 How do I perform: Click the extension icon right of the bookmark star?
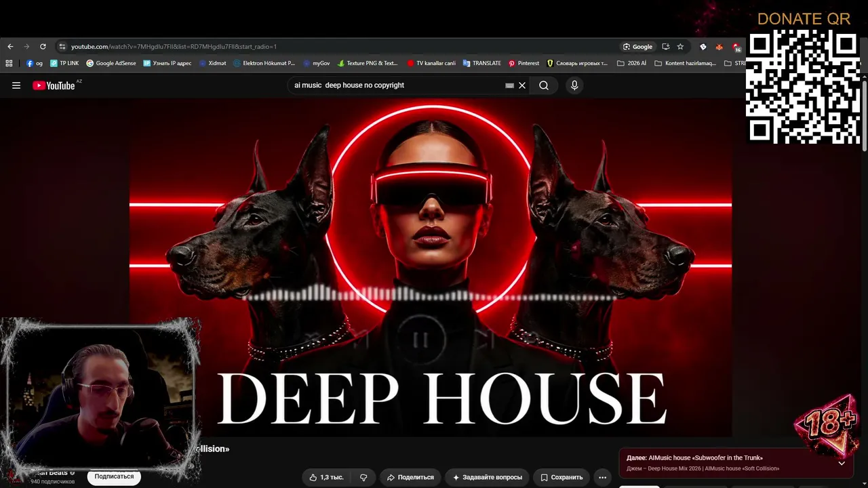click(703, 47)
